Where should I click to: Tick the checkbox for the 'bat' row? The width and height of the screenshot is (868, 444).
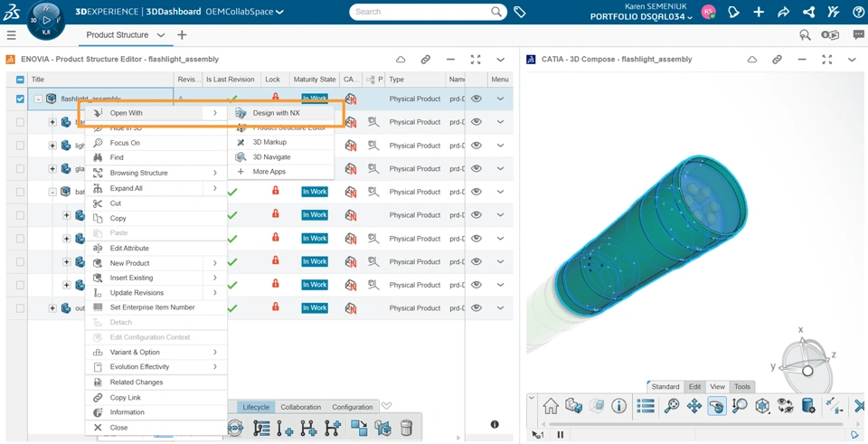(x=21, y=192)
